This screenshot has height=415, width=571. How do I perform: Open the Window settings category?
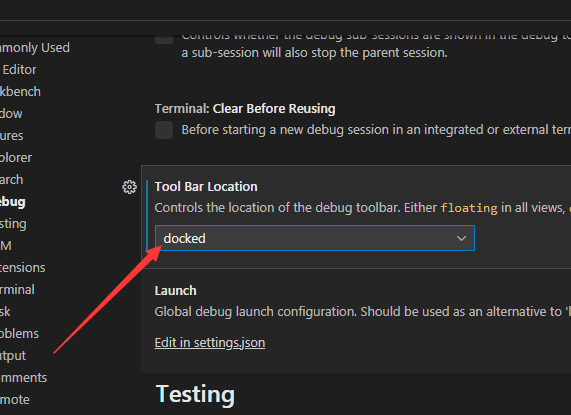[x=11, y=114]
